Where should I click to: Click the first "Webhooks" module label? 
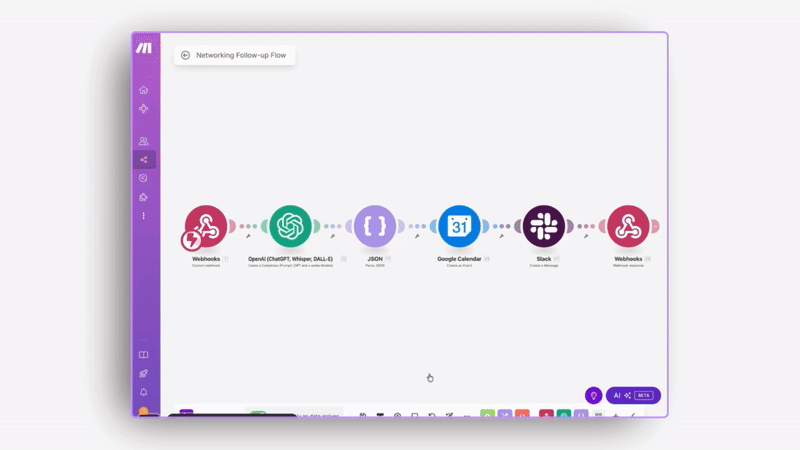pyautogui.click(x=206, y=259)
